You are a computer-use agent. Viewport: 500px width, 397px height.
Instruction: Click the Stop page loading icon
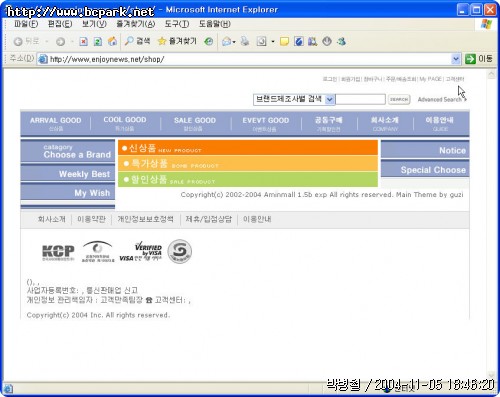83,41
